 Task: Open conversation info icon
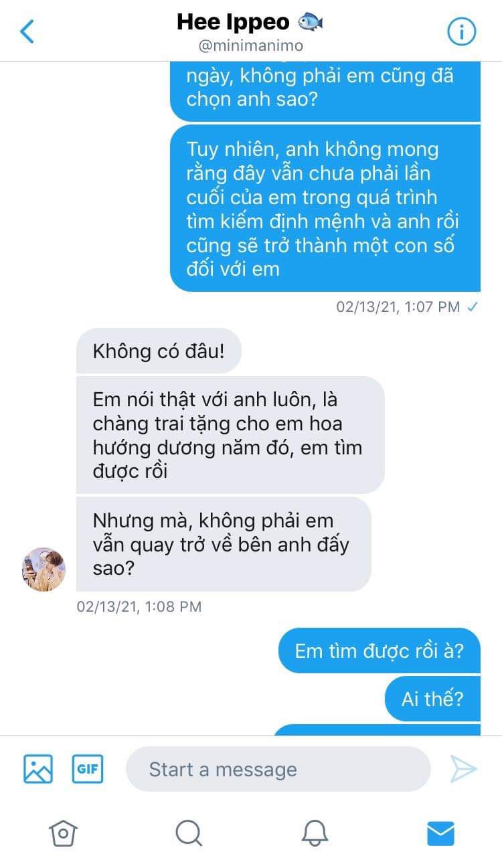(461, 31)
